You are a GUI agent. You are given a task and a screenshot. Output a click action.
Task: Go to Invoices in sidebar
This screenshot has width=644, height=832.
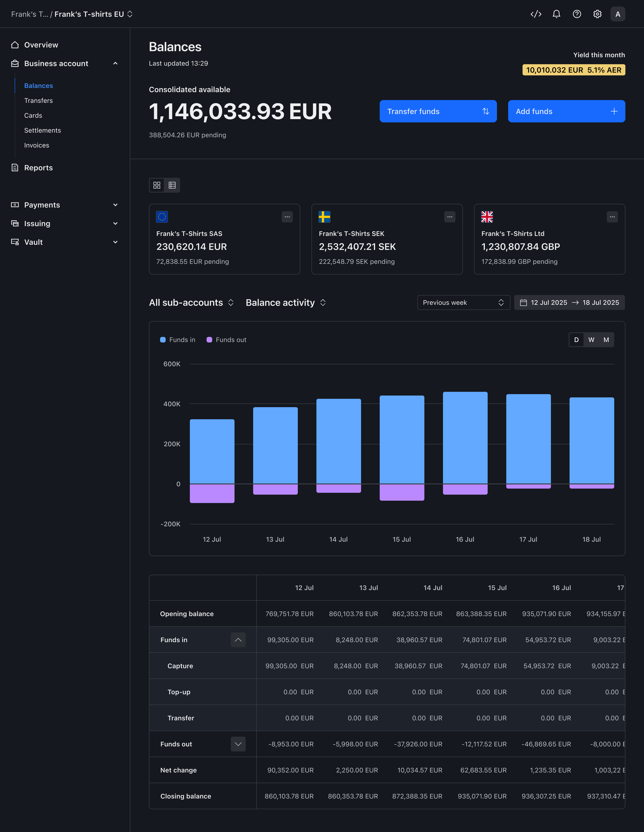[x=37, y=145]
